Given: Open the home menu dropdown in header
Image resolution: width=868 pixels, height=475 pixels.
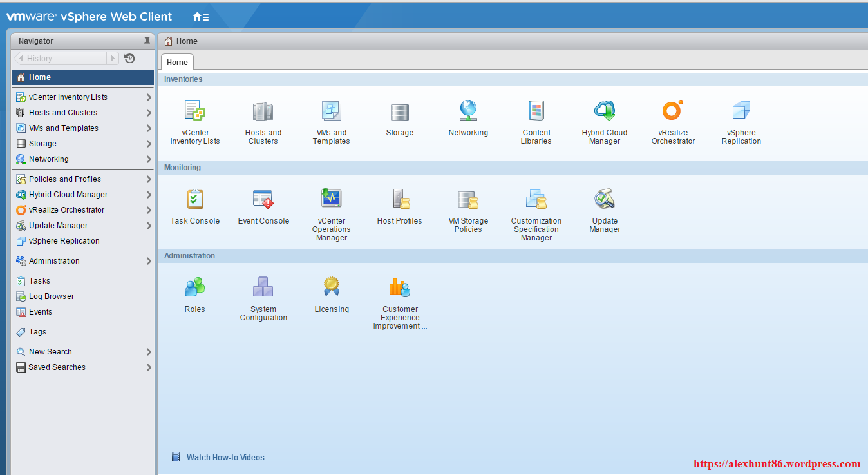Looking at the screenshot, I should (201, 17).
